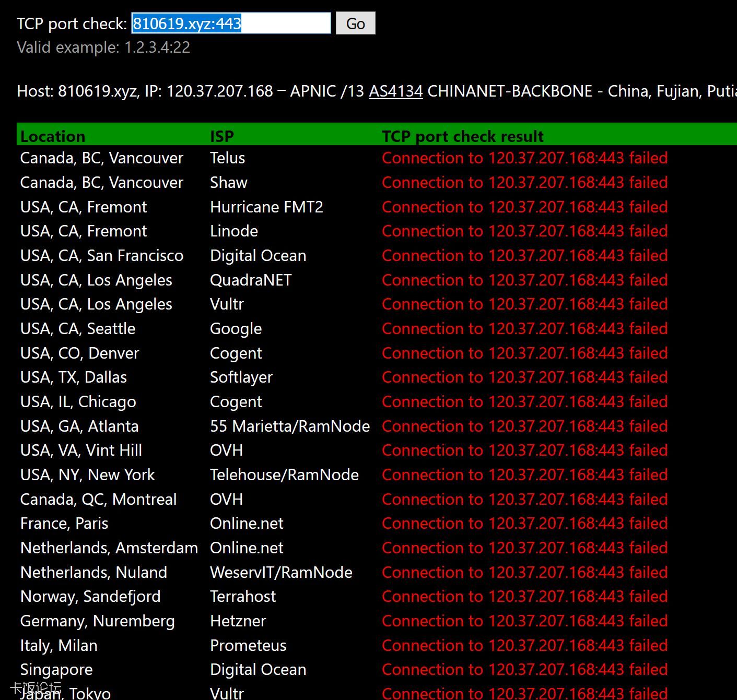Open the AS4134 link

point(395,91)
